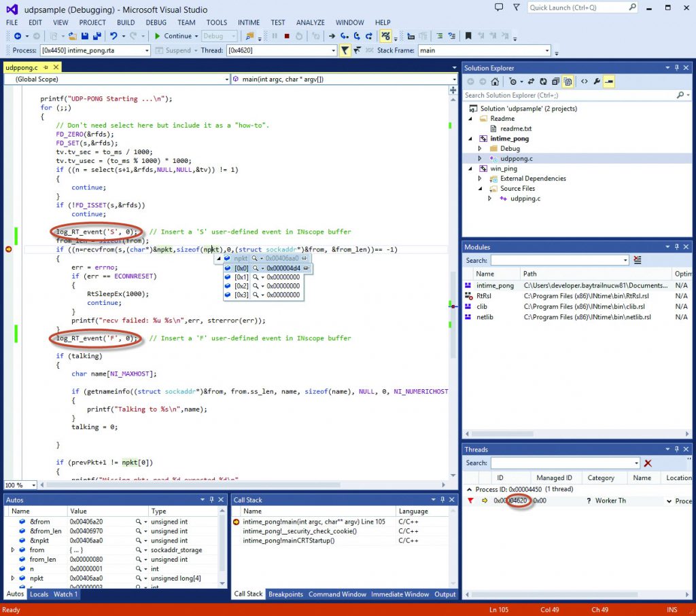This screenshot has width=696, height=616.
Task: Click the Home icon in Solution Explorer
Action: (x=495, y=81)
